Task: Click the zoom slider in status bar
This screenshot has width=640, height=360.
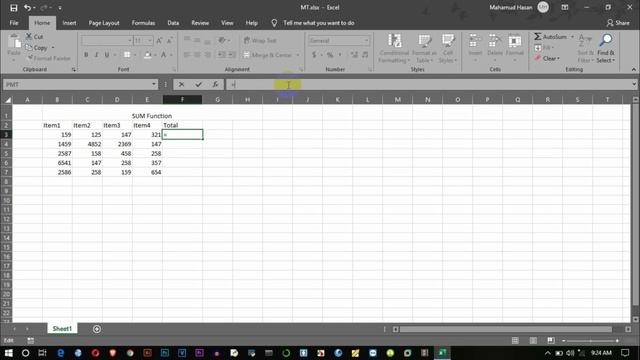Action: [591, 340]
